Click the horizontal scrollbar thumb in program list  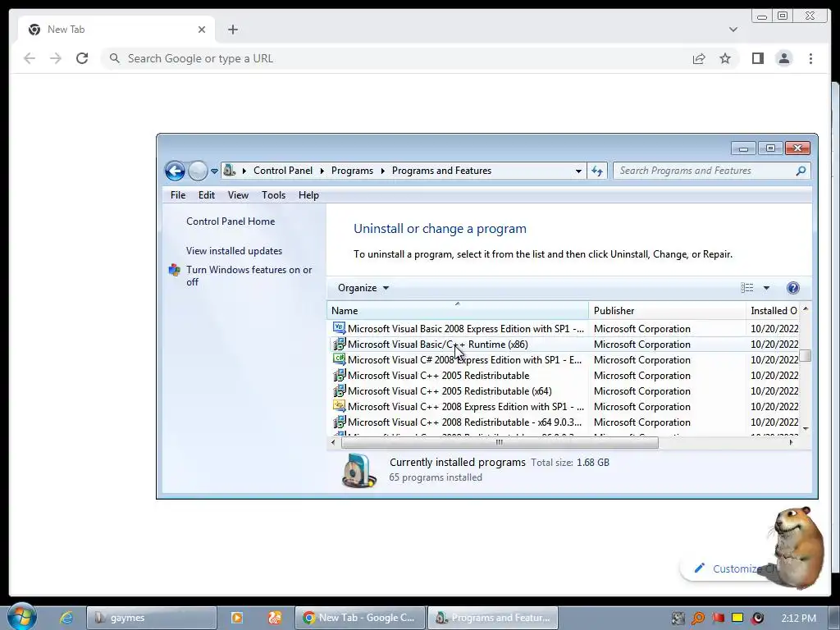[500, 442]
